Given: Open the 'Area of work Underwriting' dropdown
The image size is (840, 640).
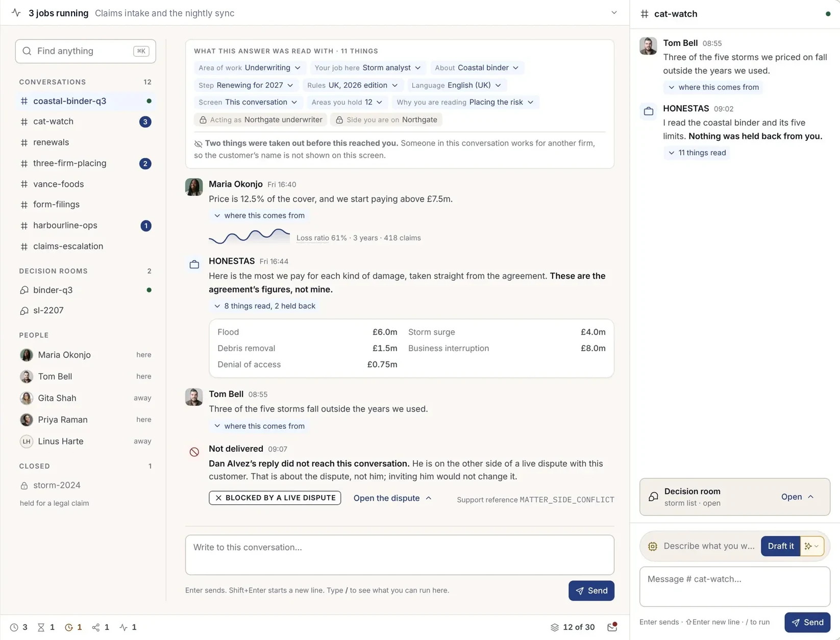Looking at the screenshot, I should [250, 68].
